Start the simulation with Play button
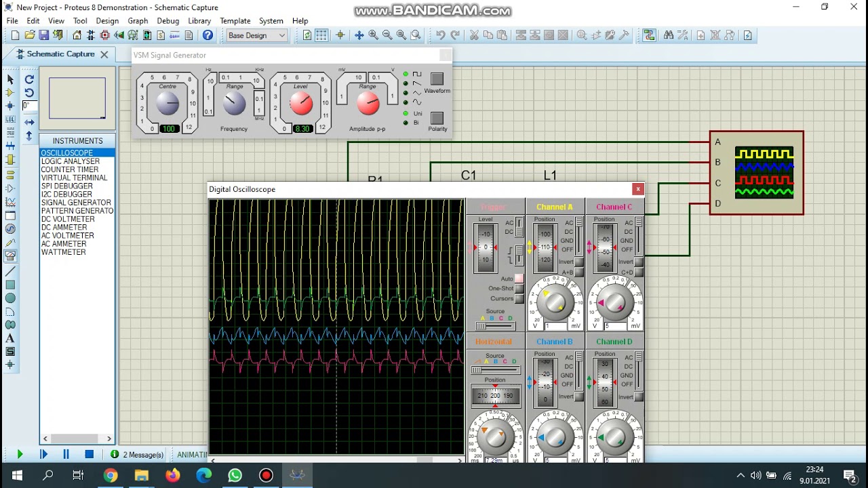Screen dimensions: 868x488 pyautogui.click(x=20, y=455)
